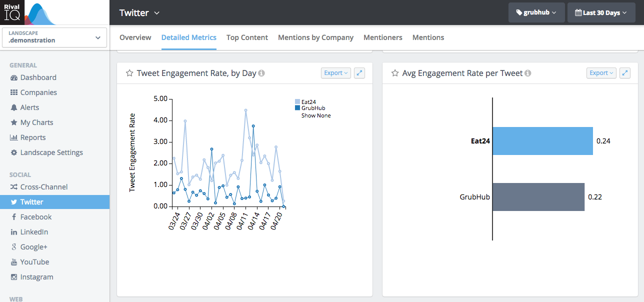Open the Twitter channel dropdown in header
This screenshot has height=302, width=644.
pyautogui.click(x=139, y=12)
